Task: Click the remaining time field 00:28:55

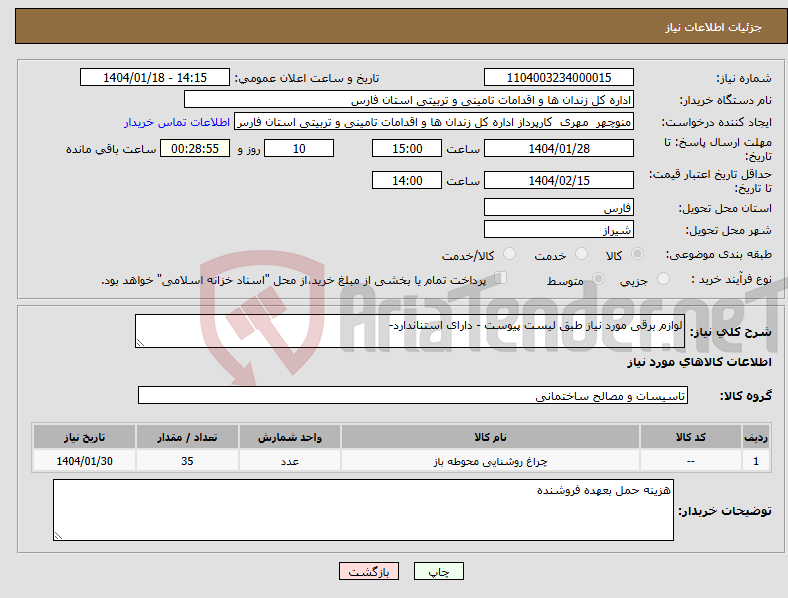Action: pyautogui.click(x=195, y=148)
